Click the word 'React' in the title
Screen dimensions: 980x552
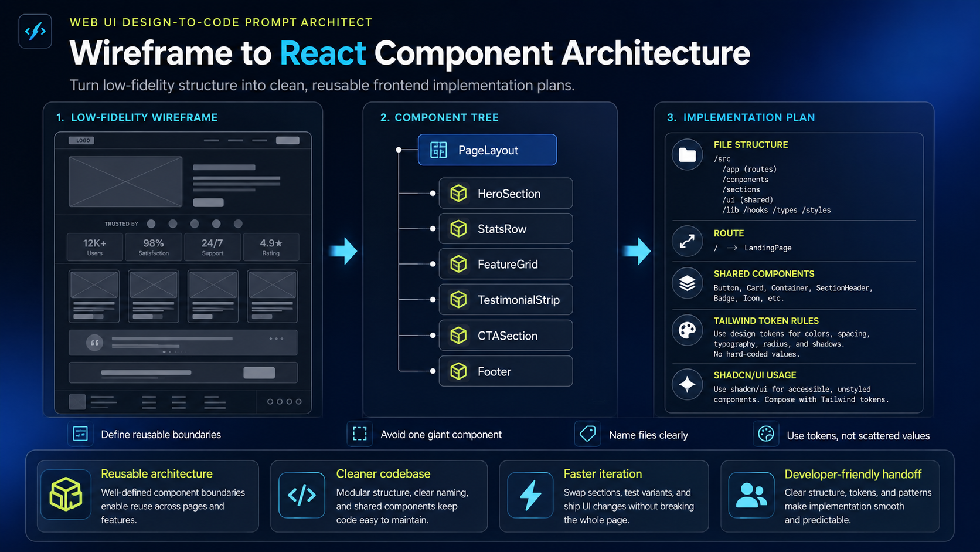pos(323,53)
